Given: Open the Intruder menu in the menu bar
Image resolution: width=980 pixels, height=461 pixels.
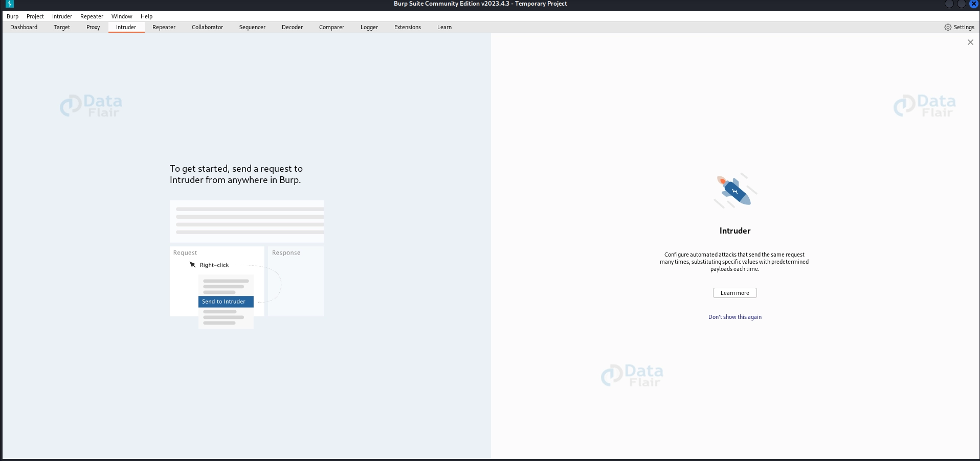Looking at the screenshot, I should coord(62,16).
